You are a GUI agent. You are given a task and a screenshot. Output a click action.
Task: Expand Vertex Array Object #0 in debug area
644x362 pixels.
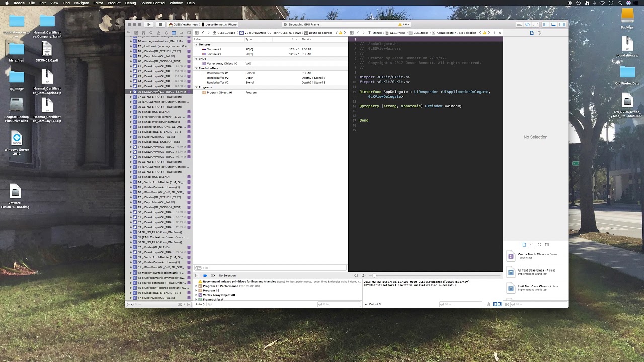[196, 295]
